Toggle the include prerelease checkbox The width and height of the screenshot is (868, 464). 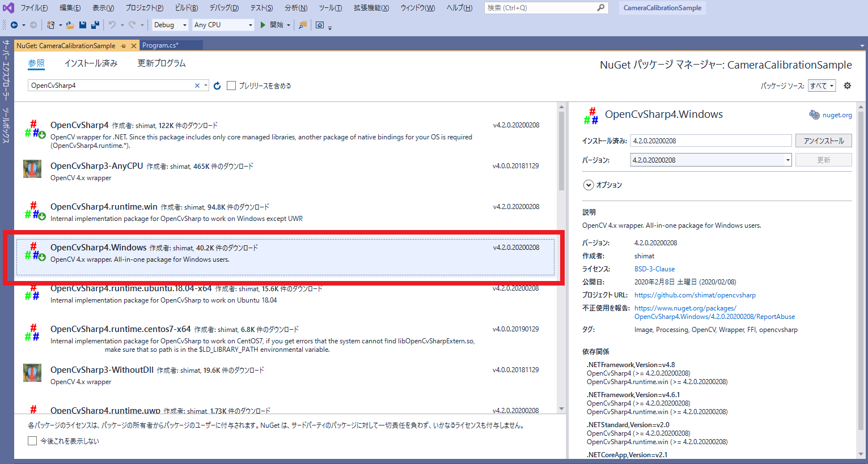[x=231, y=86]
